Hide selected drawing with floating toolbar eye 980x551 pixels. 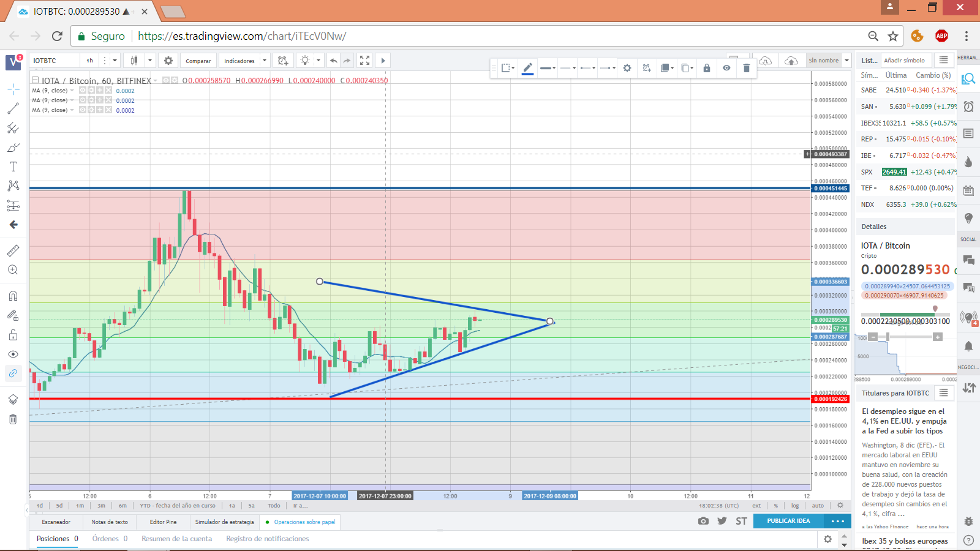tap(726, 68)
